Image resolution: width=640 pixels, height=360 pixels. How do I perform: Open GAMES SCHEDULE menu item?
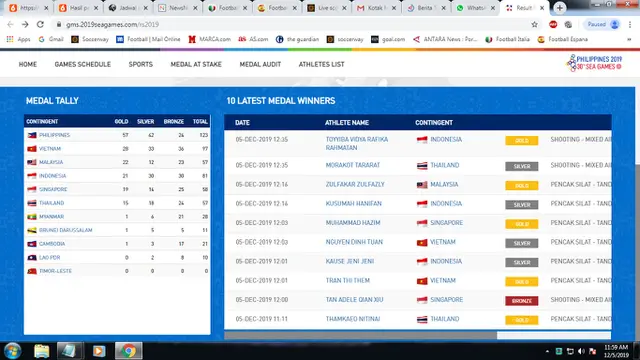coord(82,64)
